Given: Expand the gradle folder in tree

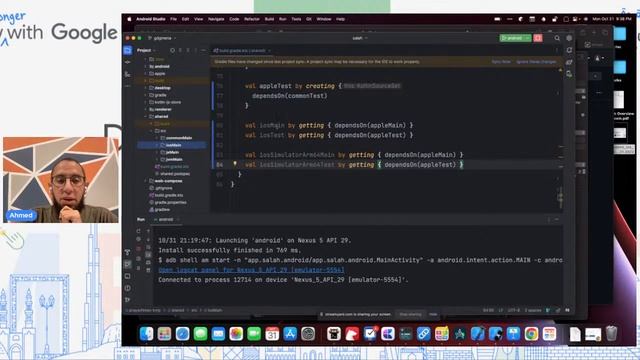Looking at the screenshot, I should [x=146, y=95].
